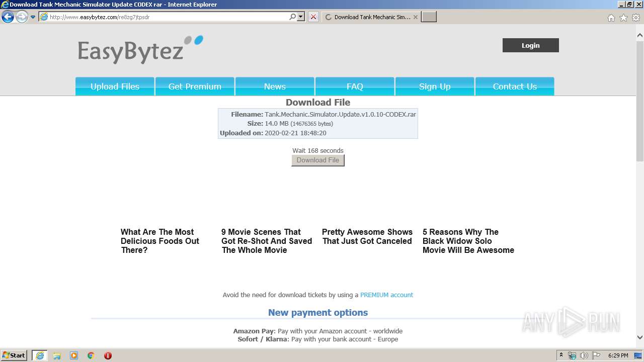The image size is (644, 362).
Task: Click the volume speaker tray icon
Action: coord(584,355)
